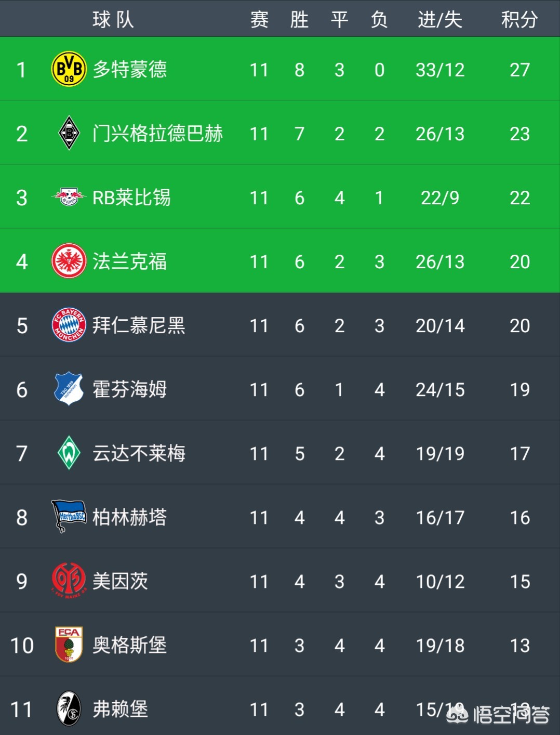Select the 进/失 goals column header
The height and width of the screenshot is (735, 560).
[440, 20]
